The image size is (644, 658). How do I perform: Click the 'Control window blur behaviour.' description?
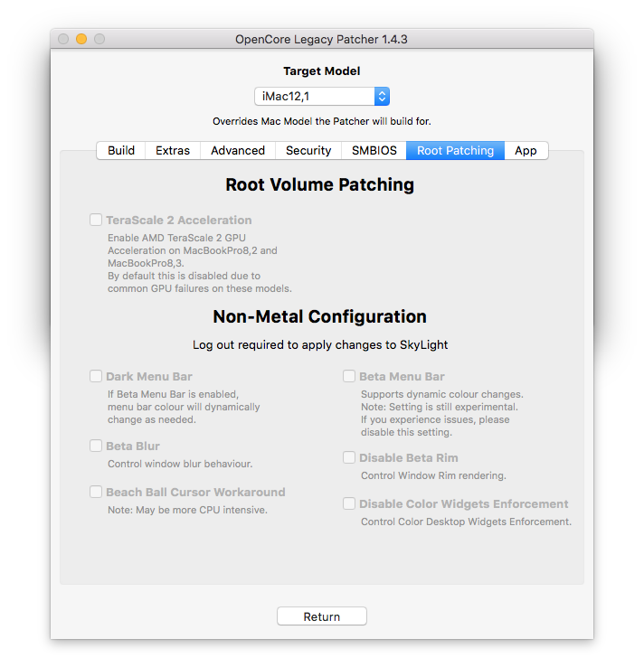(x=180, y=464)
